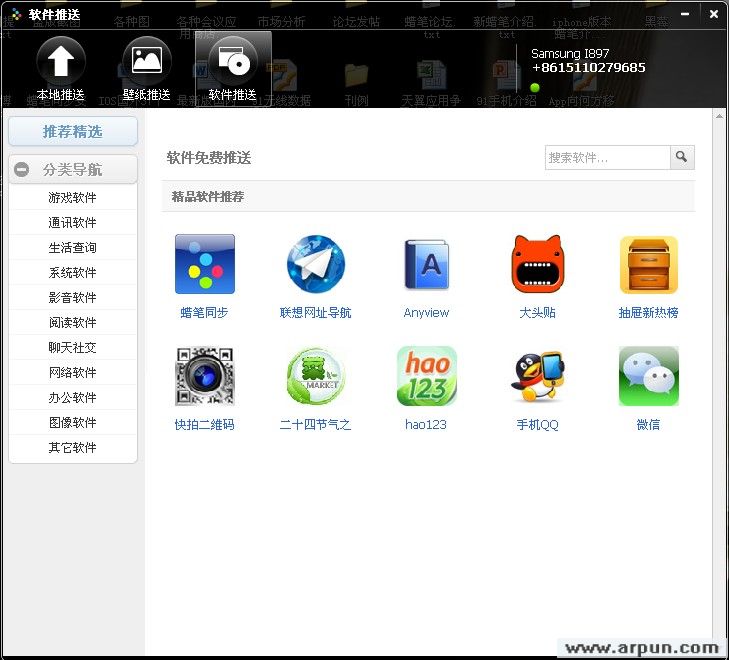The width and height of the screenshot is (729, 660).
Task: Minimize the 软件推送 window
Action: (x=685, y=14)
